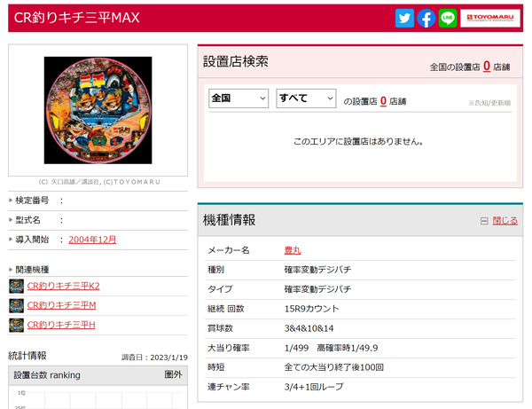
Task: Click the pachinko machine main image
Action: [x=98, y=110]
